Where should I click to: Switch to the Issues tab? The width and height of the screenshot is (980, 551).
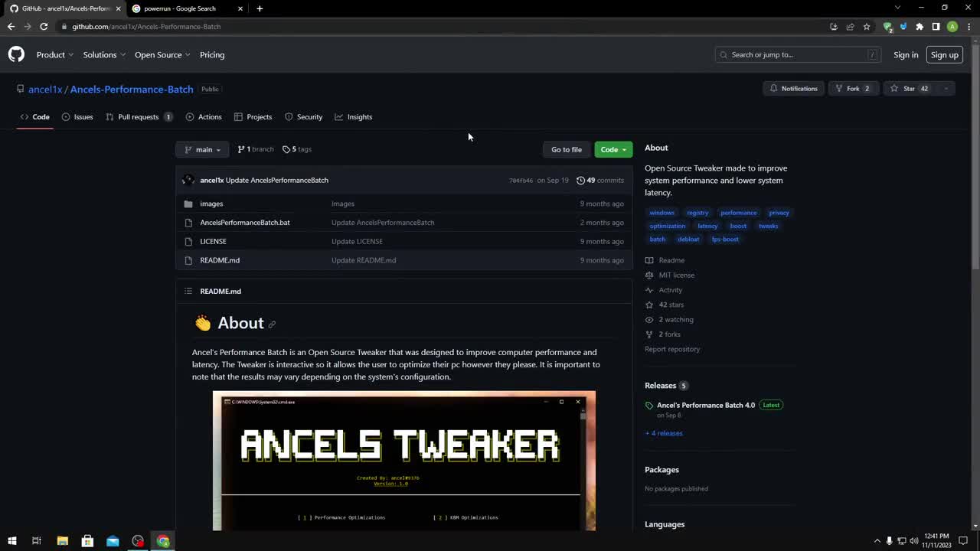(x=83, y=116)
